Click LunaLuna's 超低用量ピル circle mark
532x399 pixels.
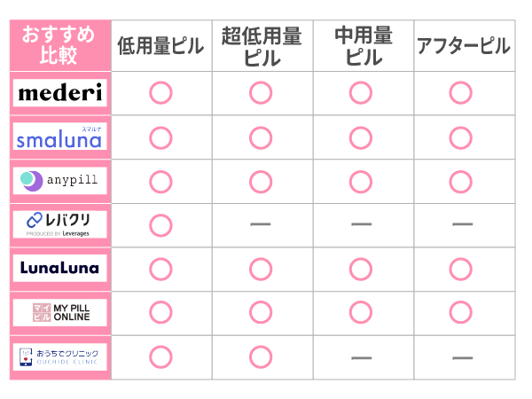pos(260,268)
